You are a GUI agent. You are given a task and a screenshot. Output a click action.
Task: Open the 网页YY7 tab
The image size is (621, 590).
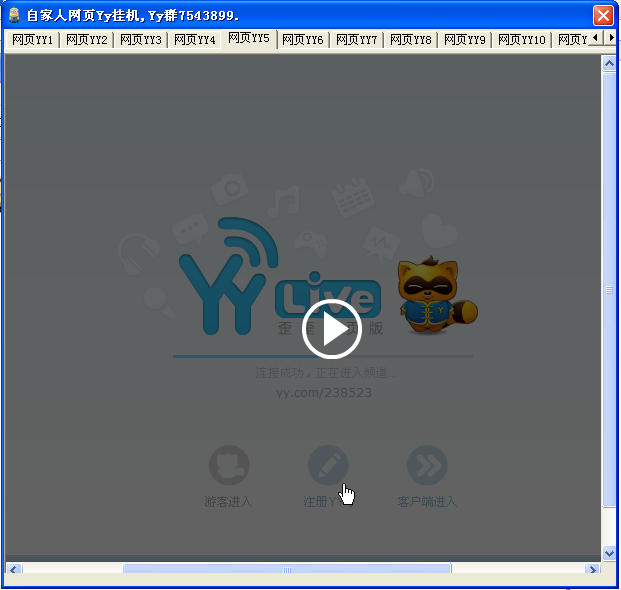point(356,40)
